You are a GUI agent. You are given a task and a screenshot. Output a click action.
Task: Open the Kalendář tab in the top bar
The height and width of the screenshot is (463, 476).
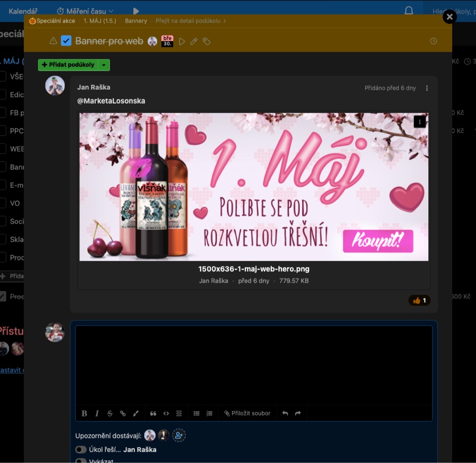pyautogui.click(x=23, y=11)
